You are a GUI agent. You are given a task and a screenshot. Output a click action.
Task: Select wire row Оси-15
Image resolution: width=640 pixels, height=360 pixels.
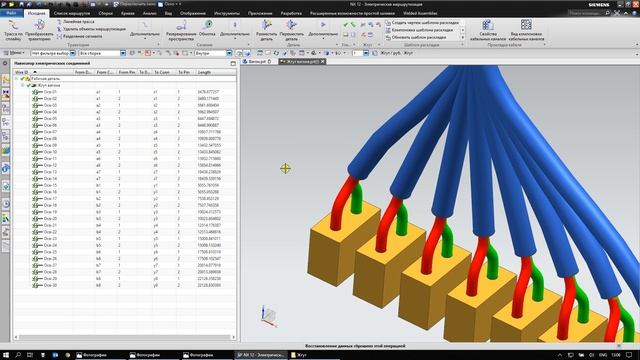pyautogui.click(x=124, y=185)
